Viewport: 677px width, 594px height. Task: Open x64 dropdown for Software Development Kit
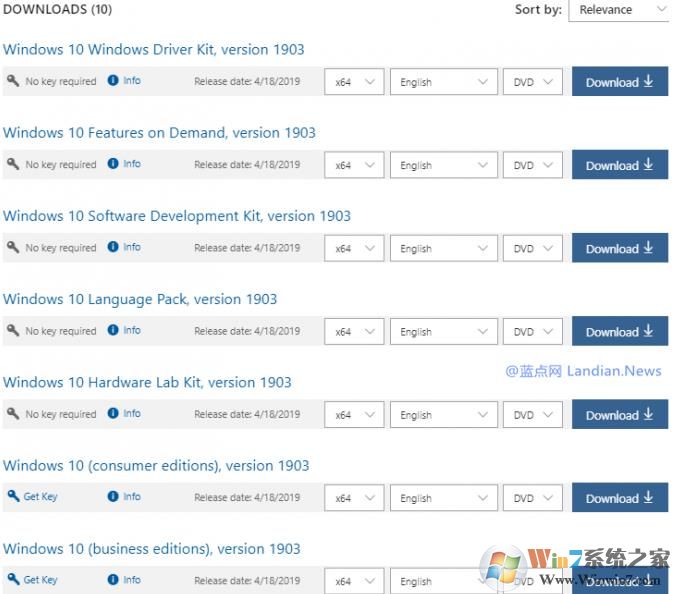[354, 248]
